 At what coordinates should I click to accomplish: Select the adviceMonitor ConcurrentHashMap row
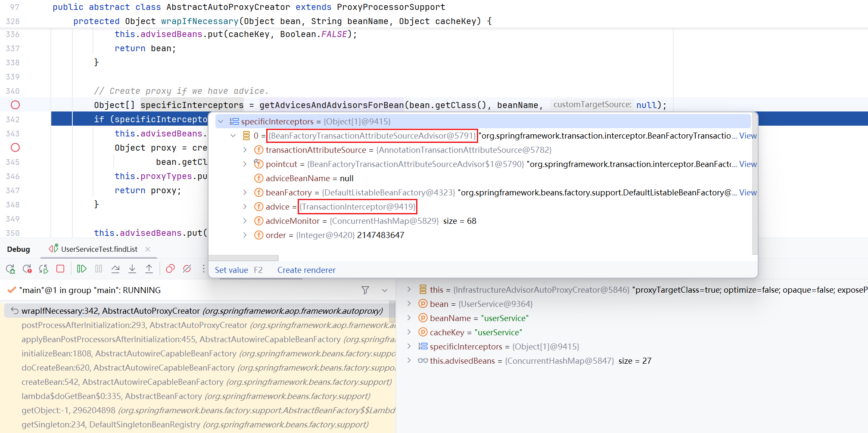click(x=483, y=221)
